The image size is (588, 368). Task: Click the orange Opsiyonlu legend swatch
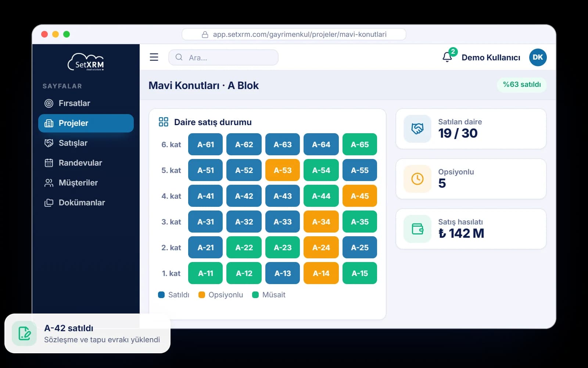(x=201, y=295)
